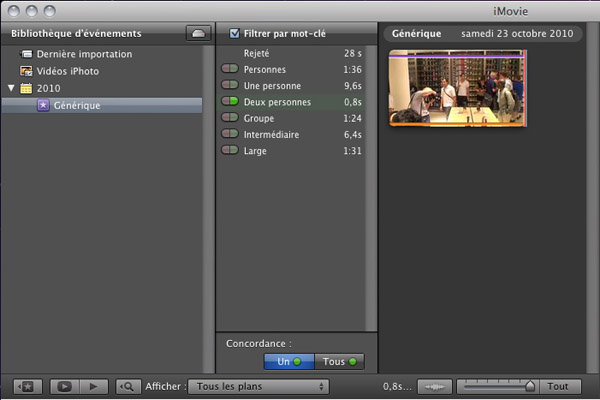Open the Afficher Tous les plans dropdown
Screen dimensions: 600x400
tap(258, 386)
